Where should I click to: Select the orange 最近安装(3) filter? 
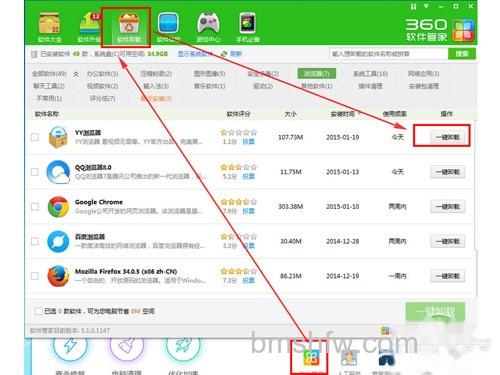pos(156,98)
